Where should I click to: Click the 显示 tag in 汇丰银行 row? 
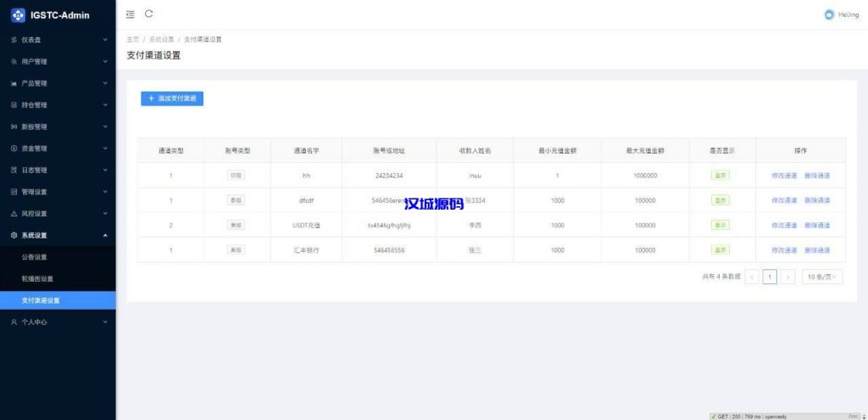point(721,250)
